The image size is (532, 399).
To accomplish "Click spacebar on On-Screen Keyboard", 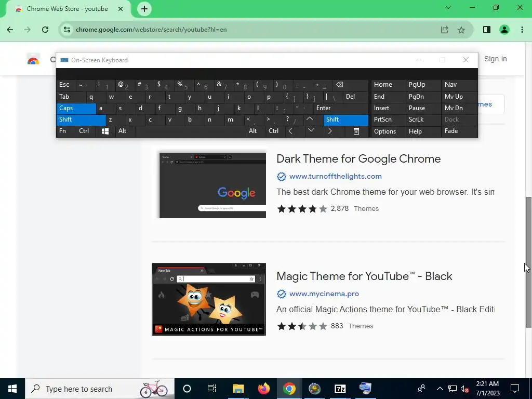I will point(191,131).
